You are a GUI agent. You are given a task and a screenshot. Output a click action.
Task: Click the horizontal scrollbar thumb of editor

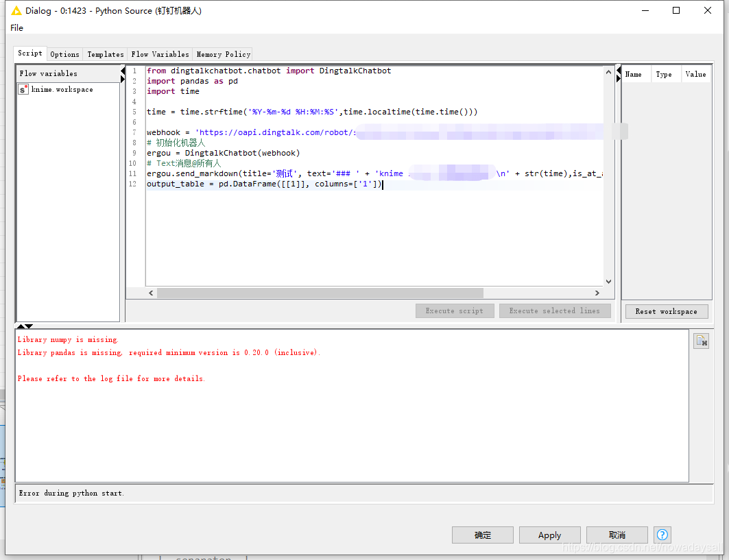[320, 293]
